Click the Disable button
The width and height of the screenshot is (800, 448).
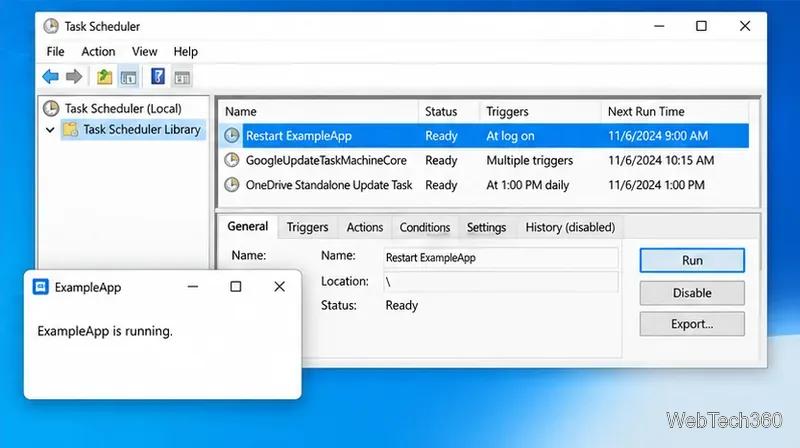pyautogui.click(x=692, y=293)
